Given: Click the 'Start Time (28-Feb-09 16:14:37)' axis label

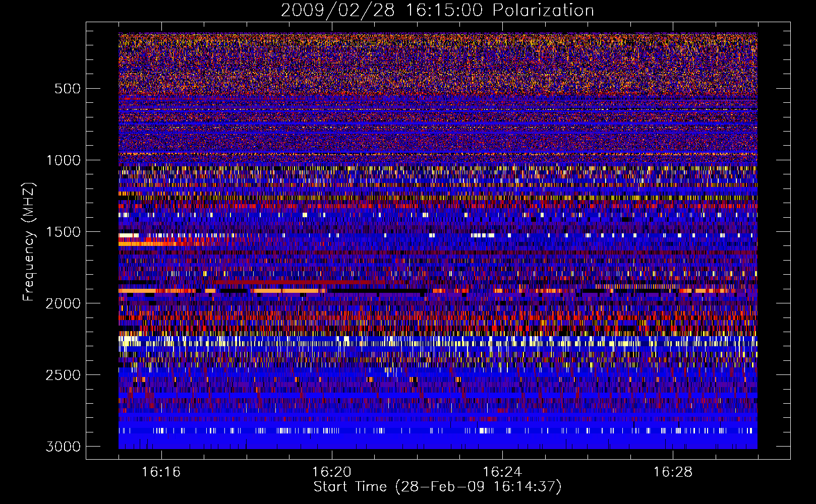Looking at the screenshot, I should 437,487.
